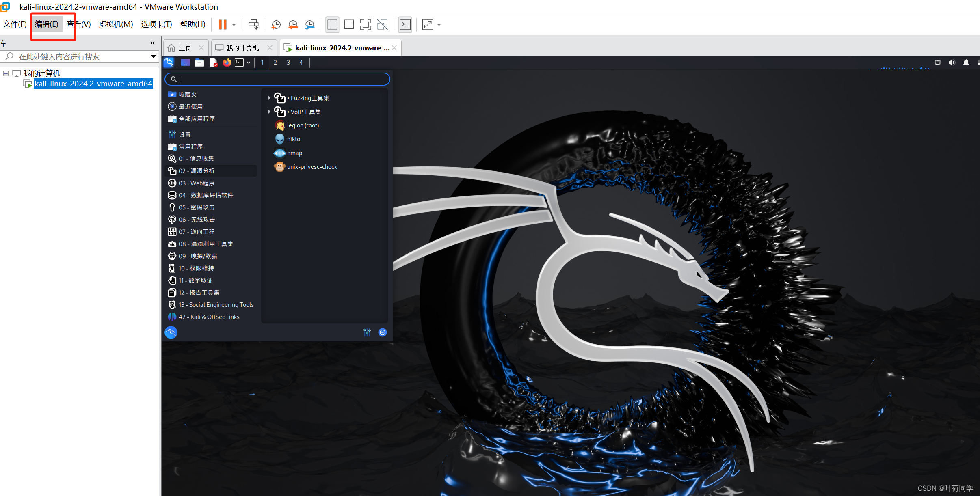
Task: Toggle the thumbnail bar view button
Action: 349,25
